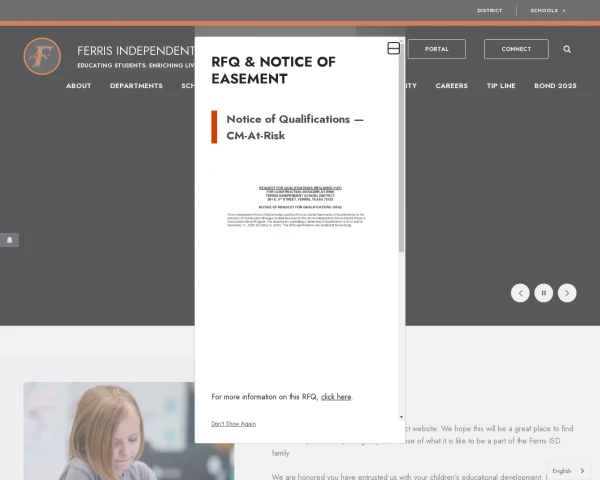Open the Careers menu item
The height and width of the screenshot is (480, 600).
(452, 86)
